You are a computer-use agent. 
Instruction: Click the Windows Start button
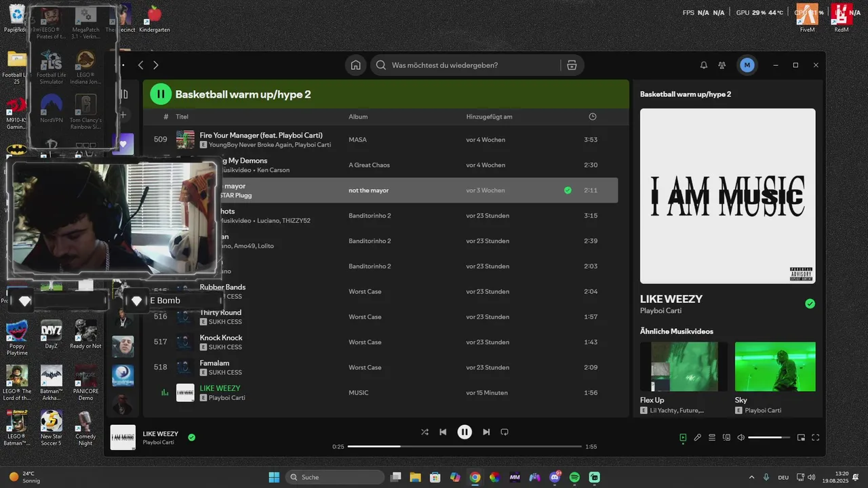(274, 477)
